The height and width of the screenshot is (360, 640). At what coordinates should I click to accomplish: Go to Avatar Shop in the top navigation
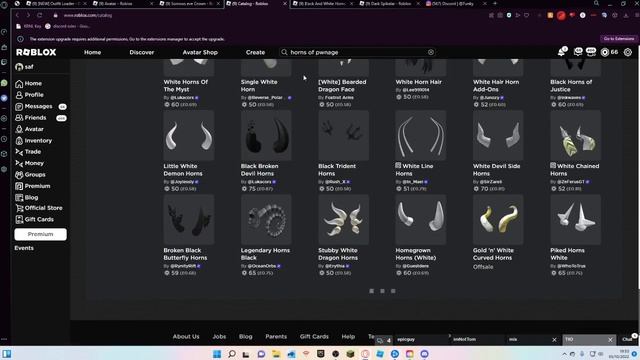pos(200,52)
